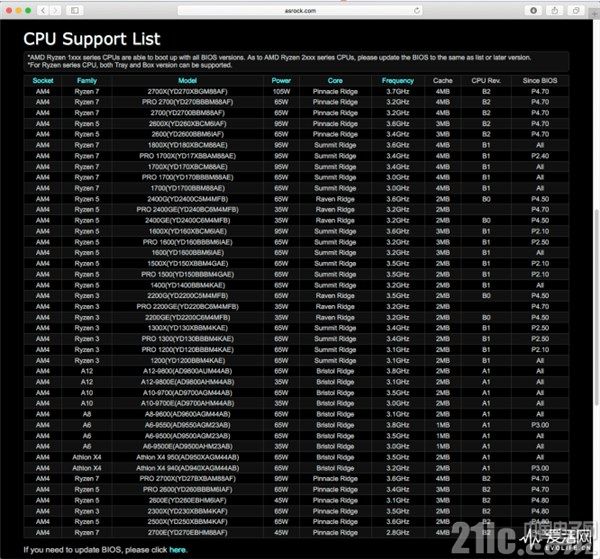The image size is (600, 559).
Task: Click the P2.40 BIOS version cell
Action: (x=540, y=156)
